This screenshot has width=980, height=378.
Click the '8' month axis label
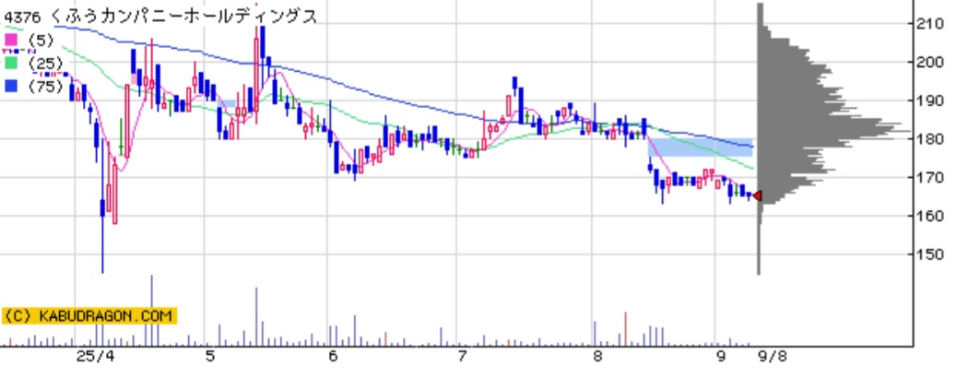(598, 357)
